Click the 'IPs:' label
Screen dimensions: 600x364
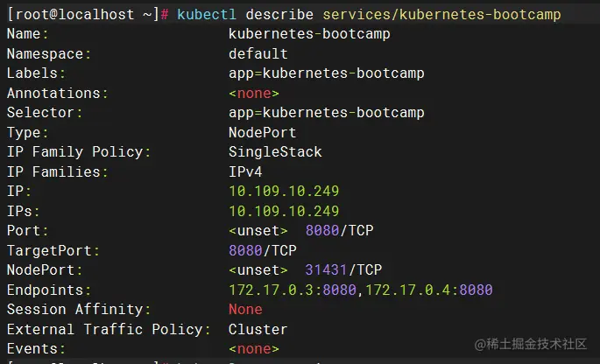tap(24, 211)
